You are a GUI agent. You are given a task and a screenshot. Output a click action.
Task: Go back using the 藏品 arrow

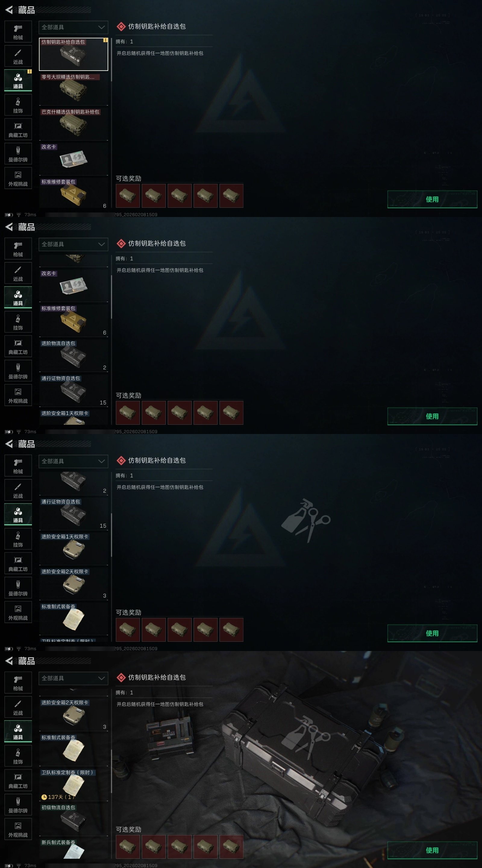9,10
